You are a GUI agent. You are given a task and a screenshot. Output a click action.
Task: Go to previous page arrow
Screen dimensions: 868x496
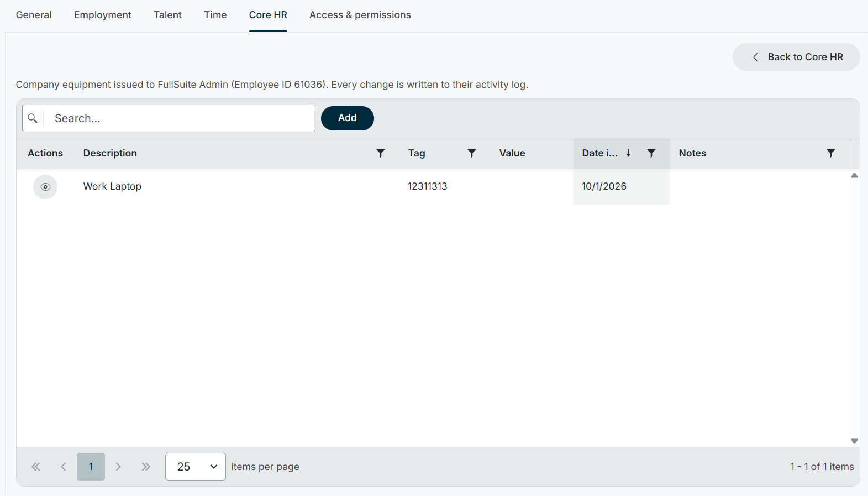pyautogui.click(x=64, y=467)
